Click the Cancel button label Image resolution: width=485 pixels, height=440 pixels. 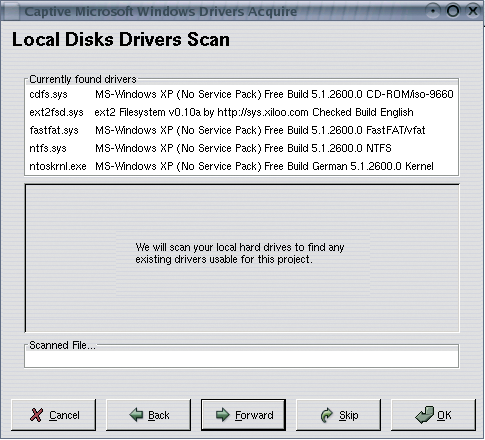point(64,415)
